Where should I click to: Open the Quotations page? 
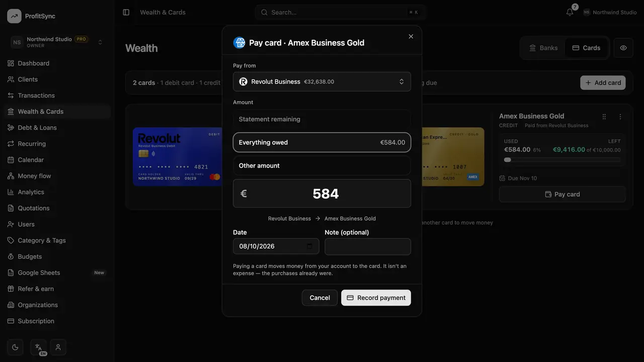57,208
